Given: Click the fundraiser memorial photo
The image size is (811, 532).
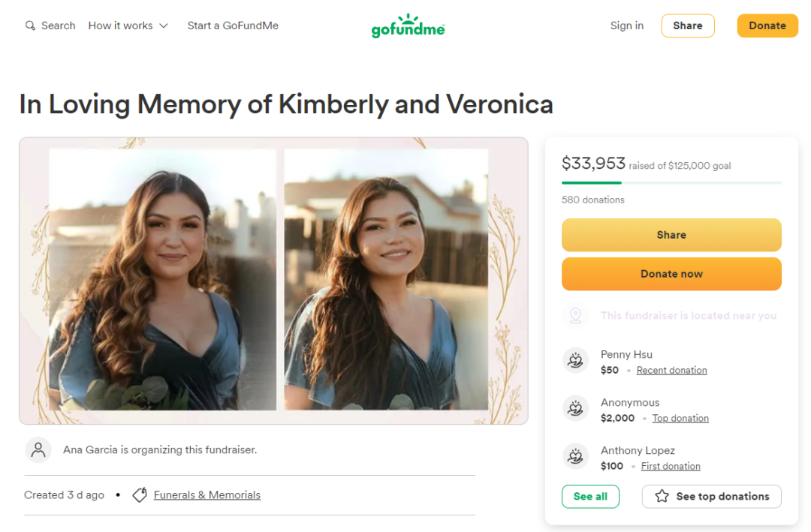Looking at the screenshot, I should (273, 281).
